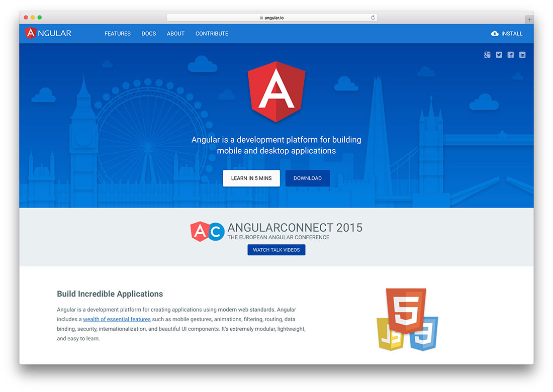The image size is (553, 392).
Task: Go to the DOCS navigation item
Action: (149, 34)
